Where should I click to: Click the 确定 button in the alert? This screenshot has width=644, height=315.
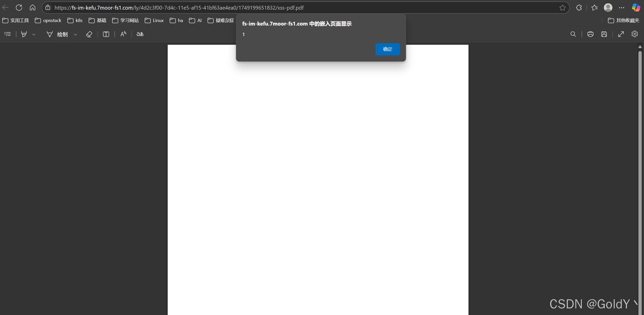click(x=387, y=49)
